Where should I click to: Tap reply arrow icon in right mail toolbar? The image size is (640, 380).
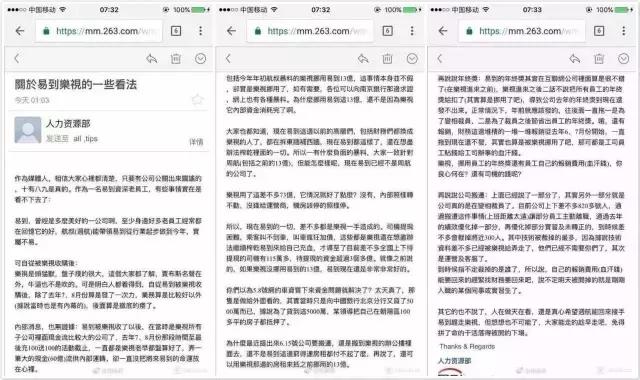(x=575, y=59)
